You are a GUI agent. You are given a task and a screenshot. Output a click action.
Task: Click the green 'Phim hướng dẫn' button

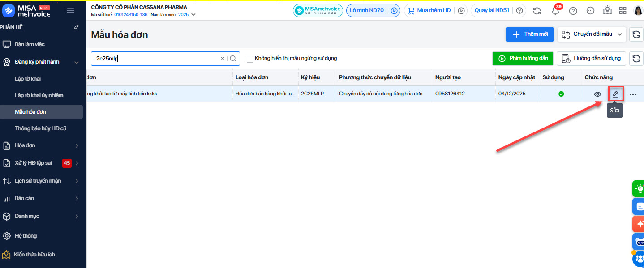pyautogui.click(x=523, y=59)
